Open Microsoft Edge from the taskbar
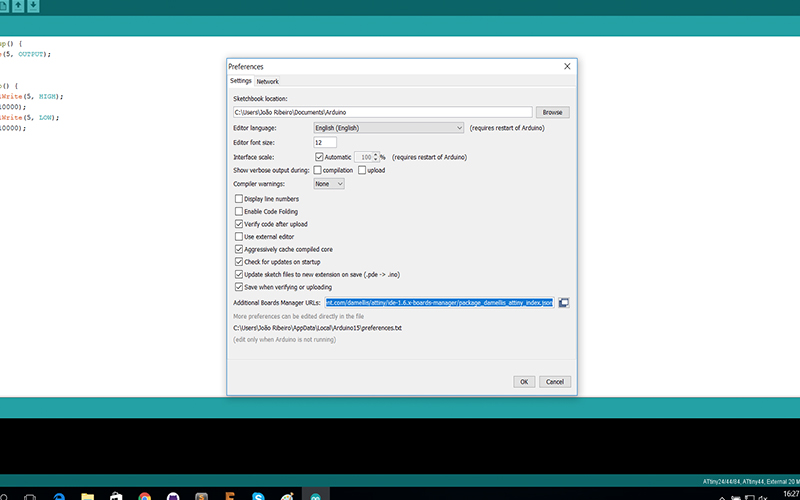Viewport: 800px width, 500px height. [x=59, y=496]
